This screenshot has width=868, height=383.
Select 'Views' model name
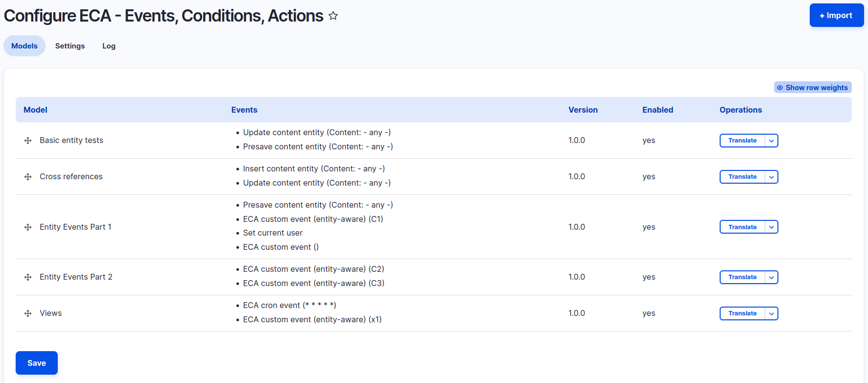tap(51, 313)
